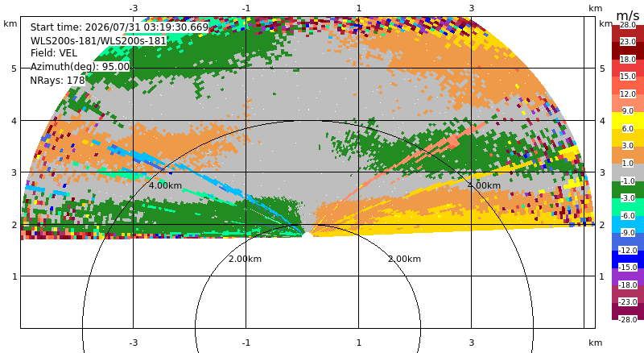Click the 28.0 colorbar label
644x353 pixels.
click(x=628, y=25)
